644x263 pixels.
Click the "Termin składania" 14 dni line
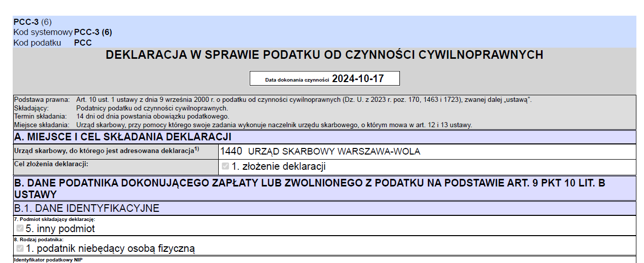pos(145,116)
